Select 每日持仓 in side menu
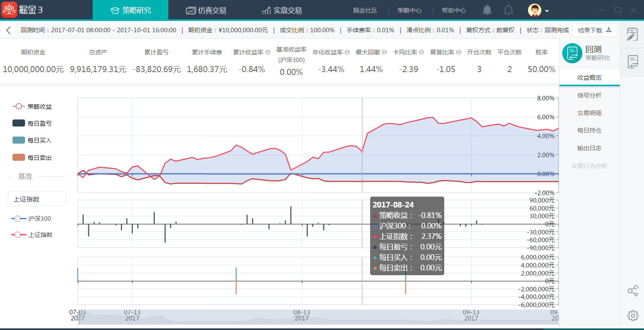644x330 pixels. [589, 130]
